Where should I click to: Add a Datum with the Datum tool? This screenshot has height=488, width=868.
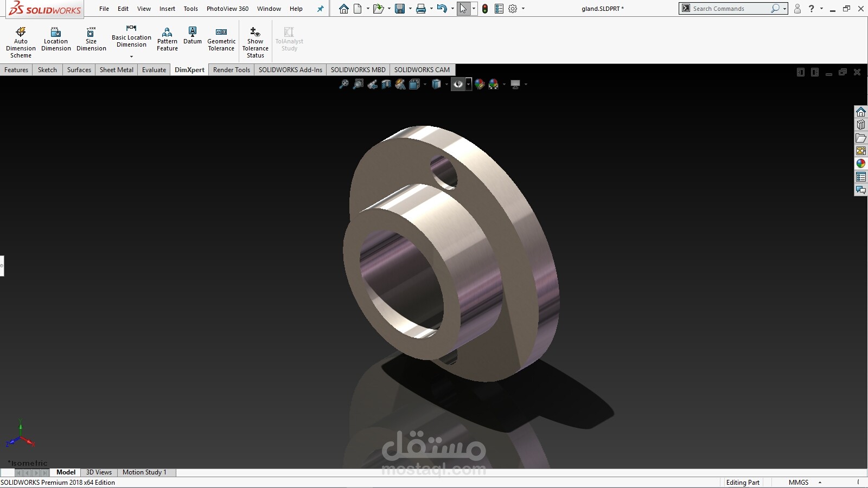pos(193,36)
